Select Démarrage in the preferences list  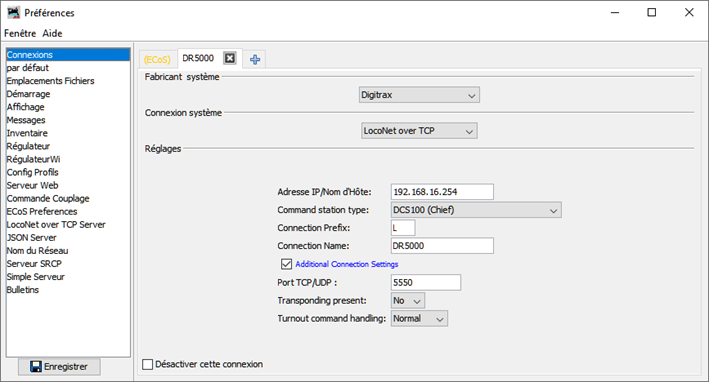pos(68,94)
